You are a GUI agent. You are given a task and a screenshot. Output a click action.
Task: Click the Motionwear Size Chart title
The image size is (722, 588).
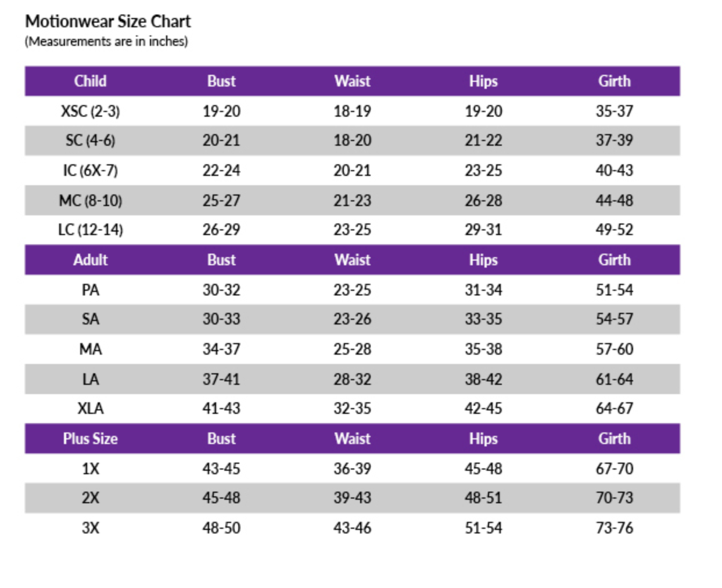tap(108, 21)
